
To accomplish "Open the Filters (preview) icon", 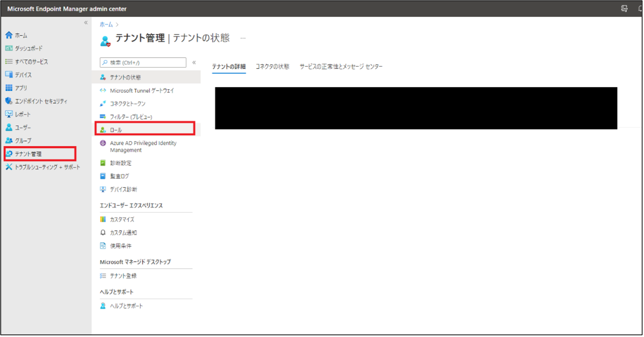I will point(103,117).
